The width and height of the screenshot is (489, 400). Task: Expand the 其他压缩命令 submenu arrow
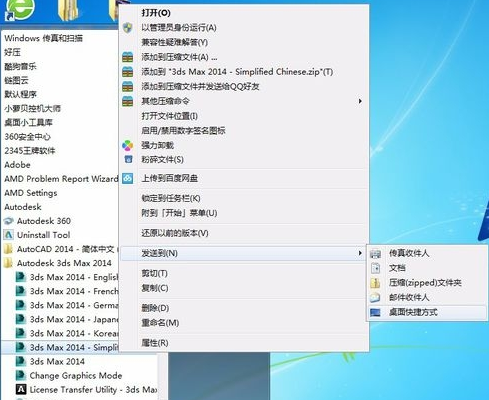click(x=360, y=101)
